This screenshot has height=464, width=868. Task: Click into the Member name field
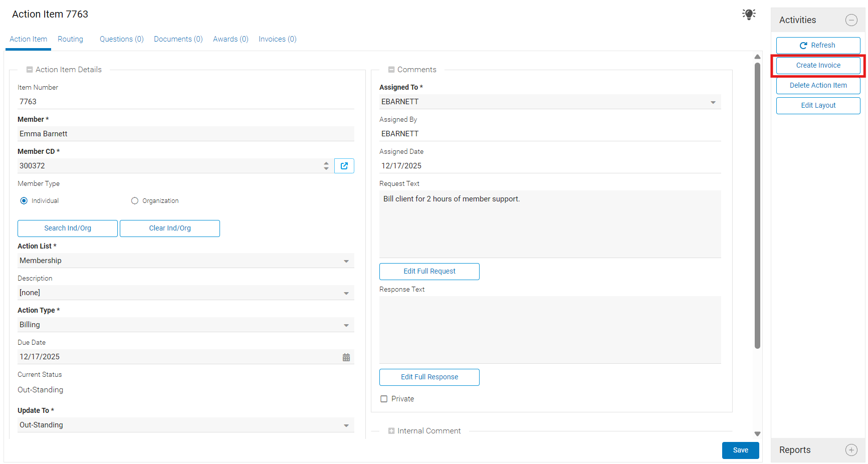click(x=186, y=134)
